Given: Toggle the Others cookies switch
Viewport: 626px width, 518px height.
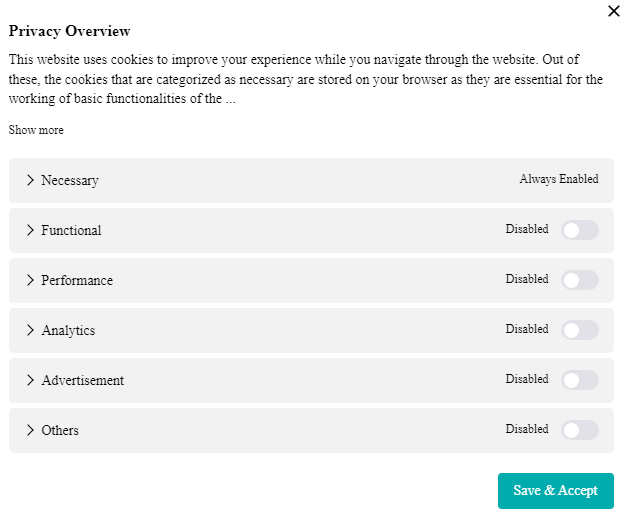Looking at the screenshot, I should click(580, 430).
